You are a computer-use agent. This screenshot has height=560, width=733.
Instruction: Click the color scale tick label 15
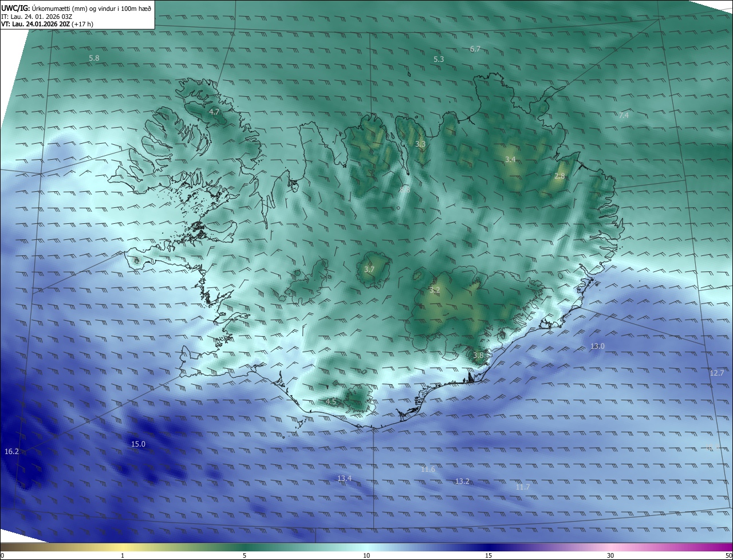(488, 555)
